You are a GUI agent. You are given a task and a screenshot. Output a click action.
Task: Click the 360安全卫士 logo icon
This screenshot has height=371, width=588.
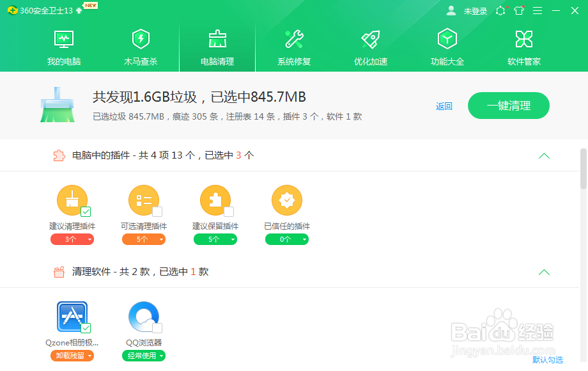12,10
